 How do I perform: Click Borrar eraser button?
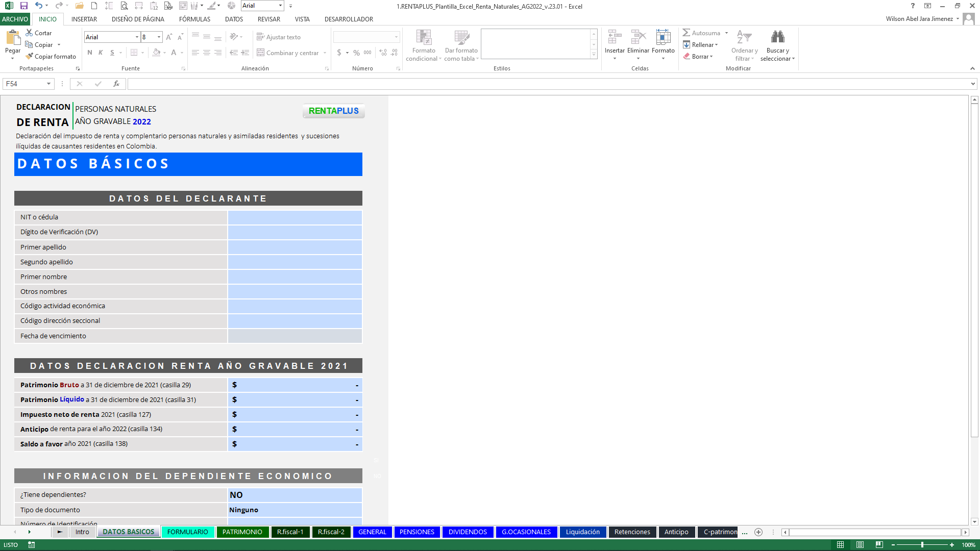698,57
